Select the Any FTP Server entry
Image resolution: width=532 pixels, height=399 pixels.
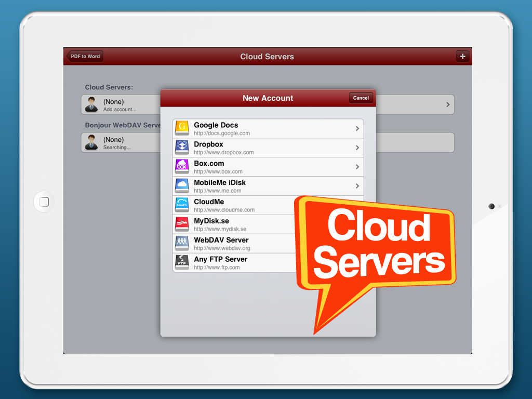pyautogui.click(x=229, y=262)
